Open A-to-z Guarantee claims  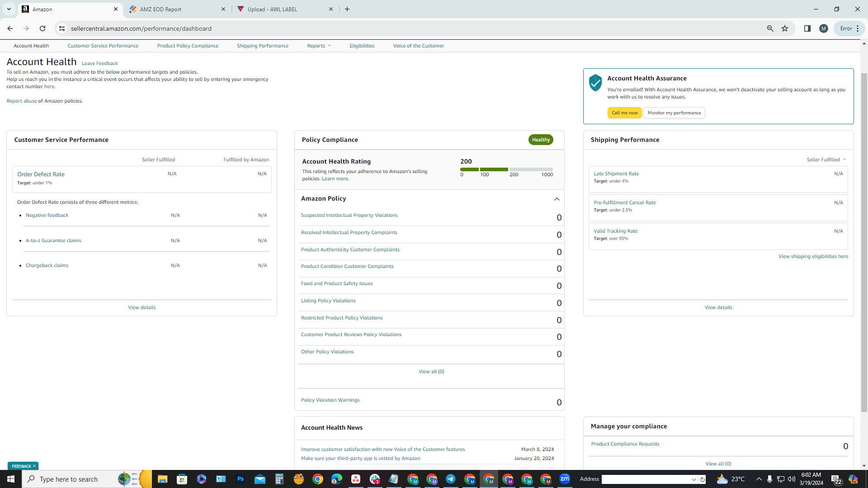click(53, 240)
